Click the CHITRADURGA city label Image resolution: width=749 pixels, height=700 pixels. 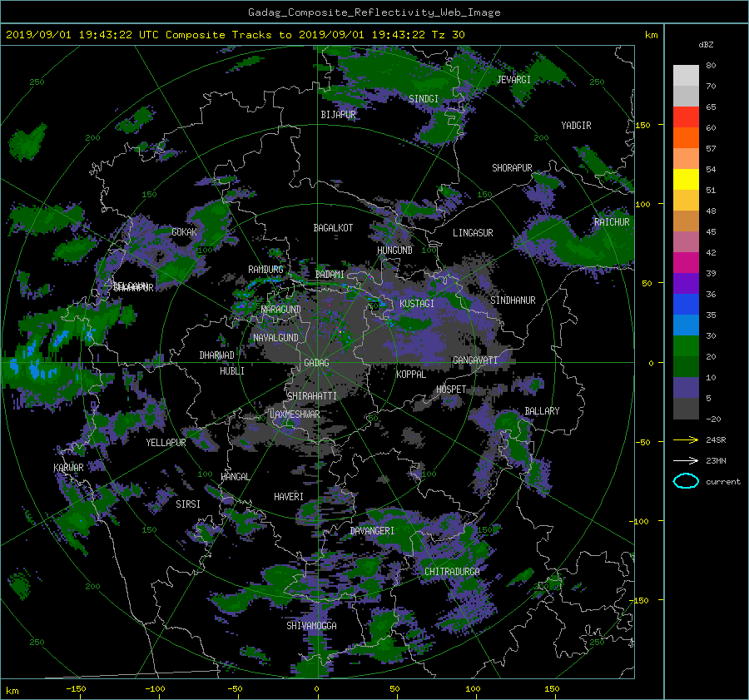tap(452, 572)
